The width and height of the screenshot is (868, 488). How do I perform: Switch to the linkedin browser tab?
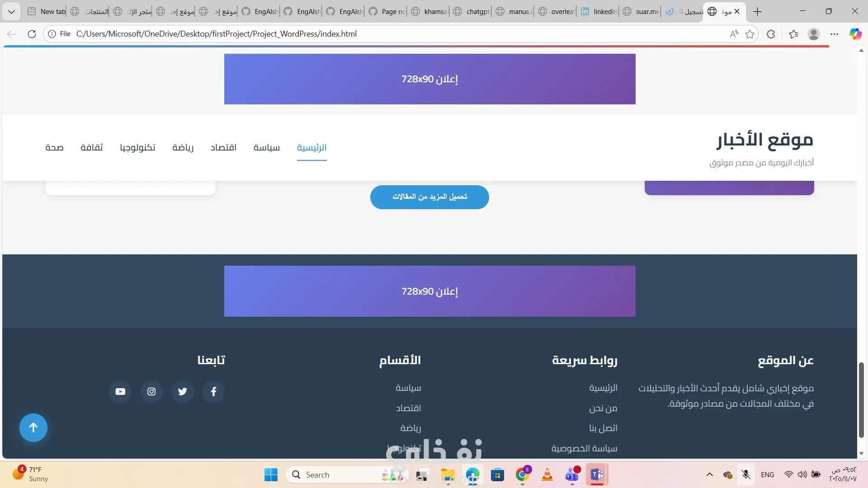click(x=599, y=11)
